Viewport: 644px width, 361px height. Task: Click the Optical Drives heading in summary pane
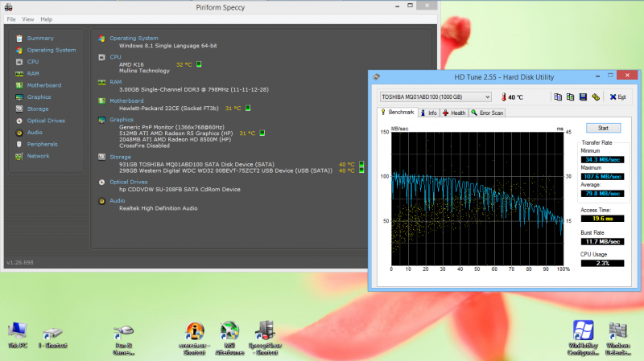[129, 183]
